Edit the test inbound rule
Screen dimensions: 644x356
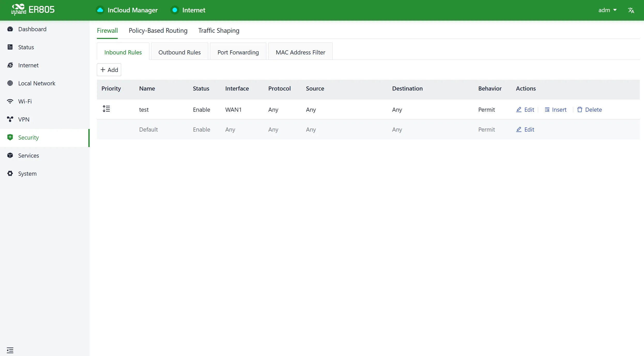[525, 110]
